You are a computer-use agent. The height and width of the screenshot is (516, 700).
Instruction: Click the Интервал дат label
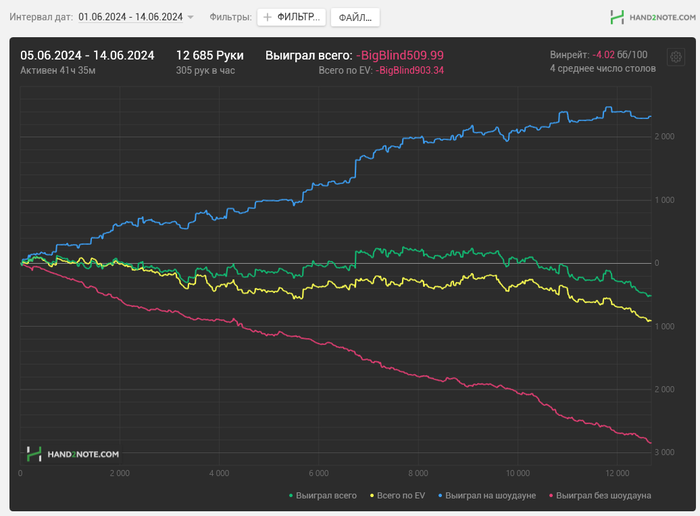[x=41, y=17]
